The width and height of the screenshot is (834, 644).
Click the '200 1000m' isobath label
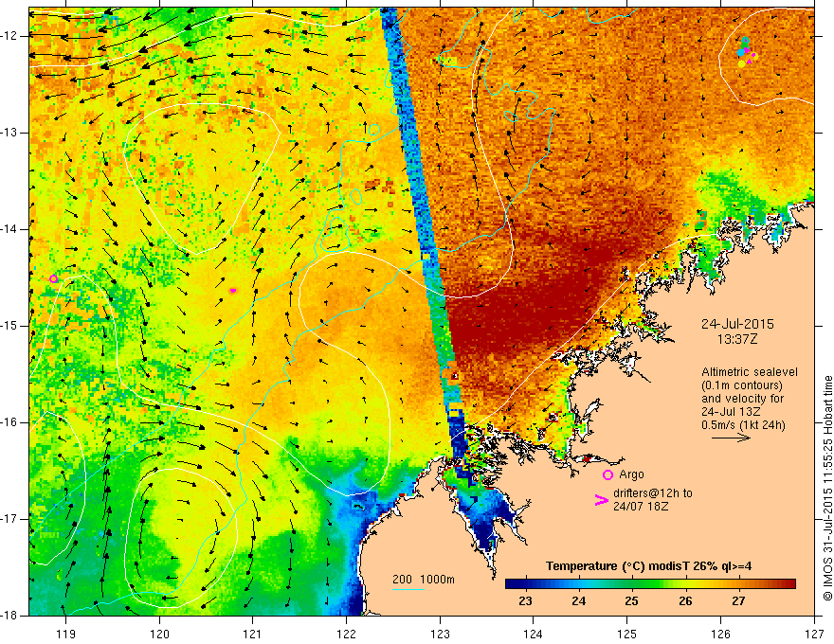[424, 580]
